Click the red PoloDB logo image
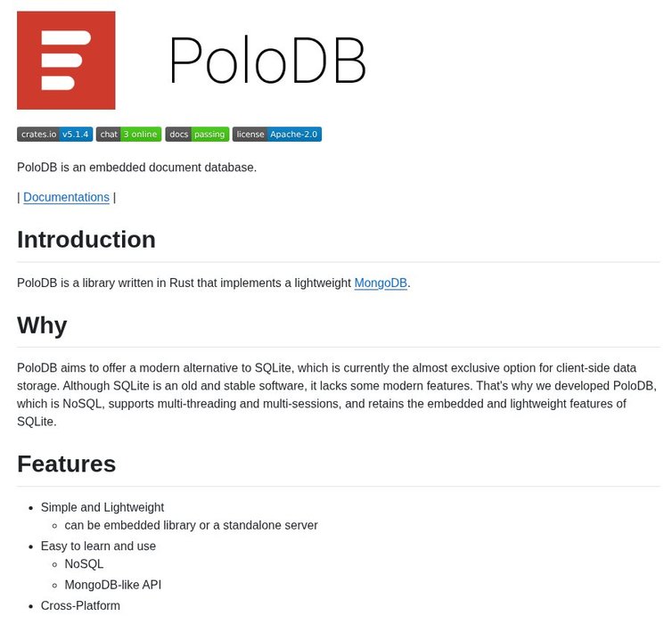Image resolution: width=672 pixels, height=624 pixels. click(x=66, y=61)
